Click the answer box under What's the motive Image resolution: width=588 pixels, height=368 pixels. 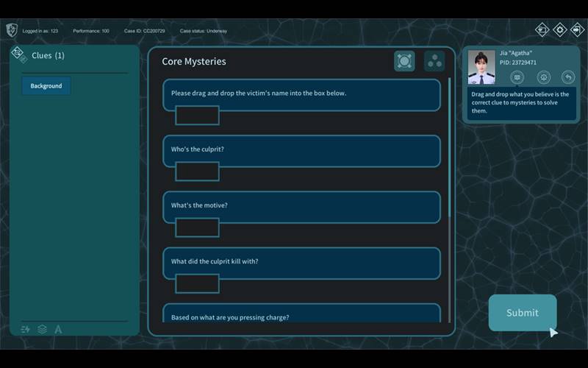197,227
